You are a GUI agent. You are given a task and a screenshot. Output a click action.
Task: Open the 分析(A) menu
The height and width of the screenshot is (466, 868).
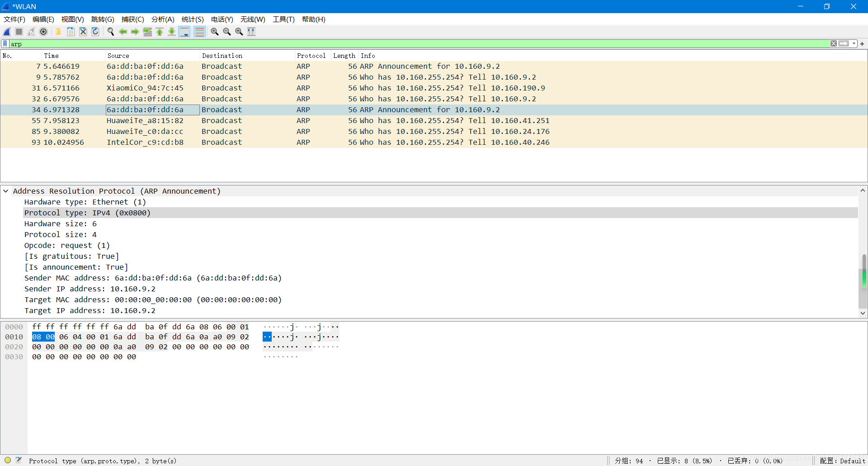pyautogui.click(x=163, y=19)
